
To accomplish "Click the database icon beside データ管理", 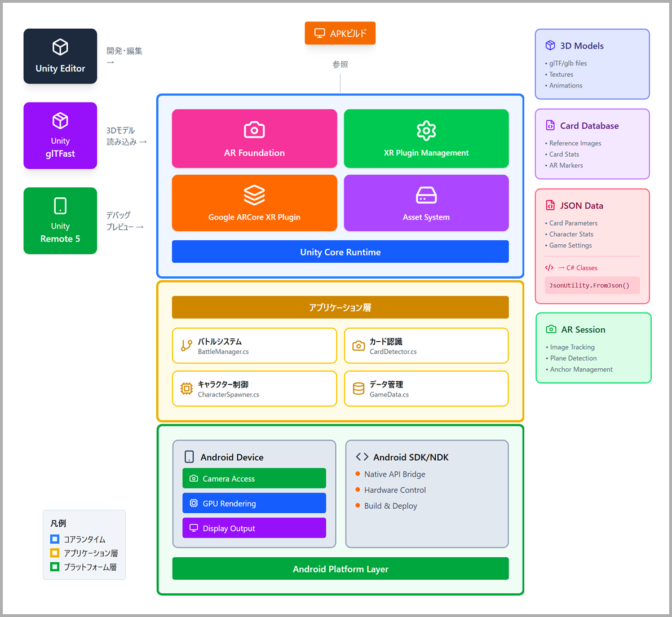I will pos(359,389).
